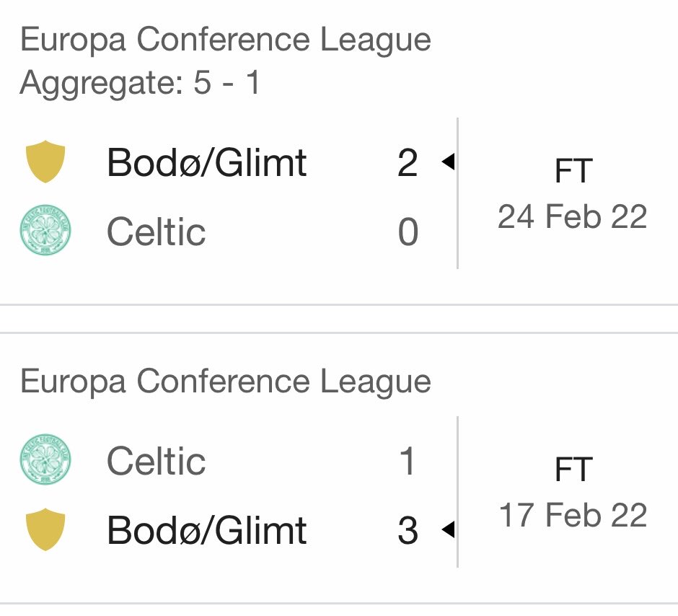Click Celtic club crest in the 24 Feb match
678x616 pixels.
[45, 230]
